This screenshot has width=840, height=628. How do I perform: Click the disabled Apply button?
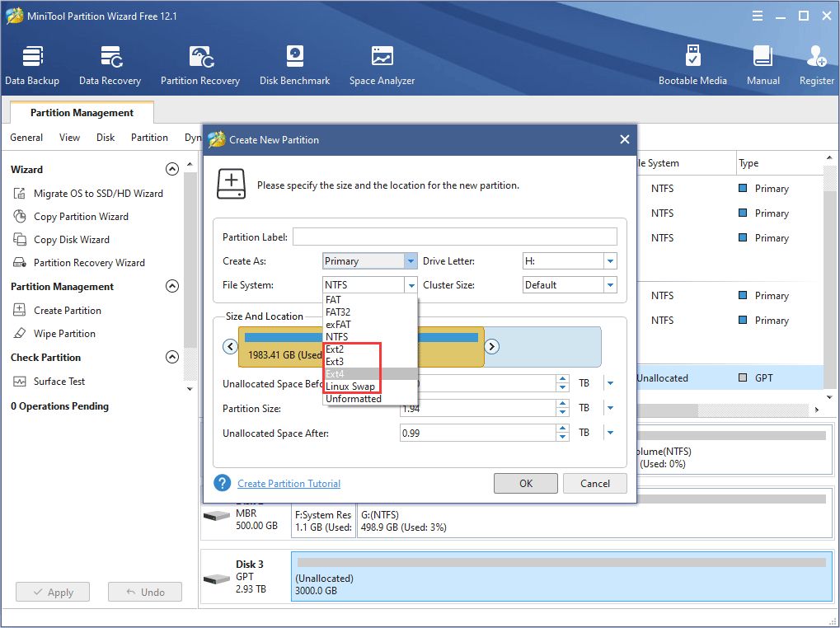[x=53, y=592]
